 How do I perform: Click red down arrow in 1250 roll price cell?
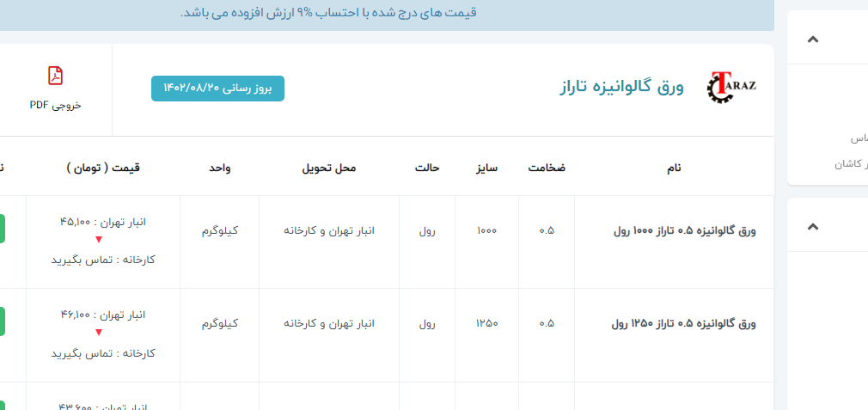(x=99, y=333)
